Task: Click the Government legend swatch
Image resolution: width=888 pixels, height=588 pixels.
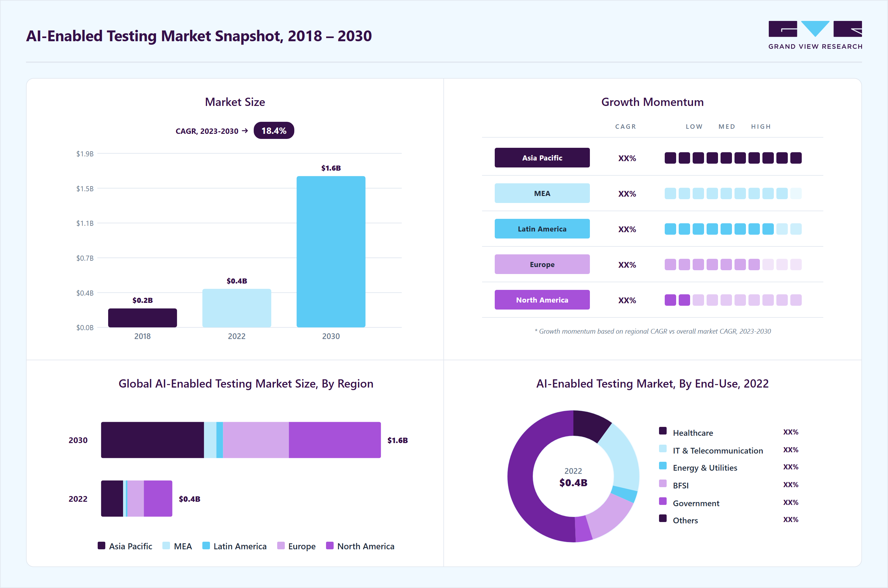Action: (x=663, y=501)
